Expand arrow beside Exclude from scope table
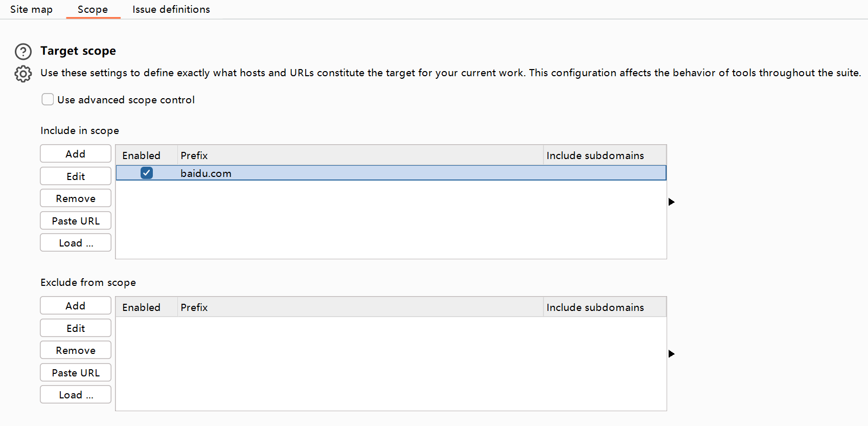This screenshot has height=426, width=868. [672, 354]
